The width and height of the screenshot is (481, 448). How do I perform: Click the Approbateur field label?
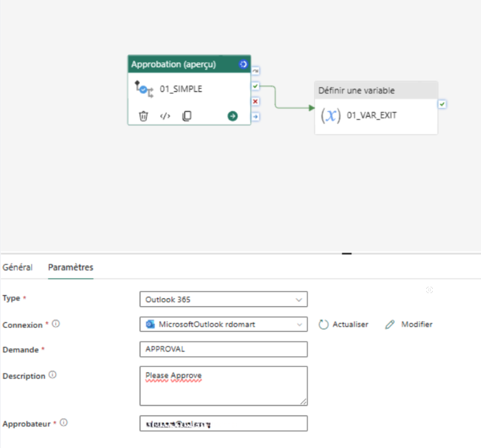point(26,424)
